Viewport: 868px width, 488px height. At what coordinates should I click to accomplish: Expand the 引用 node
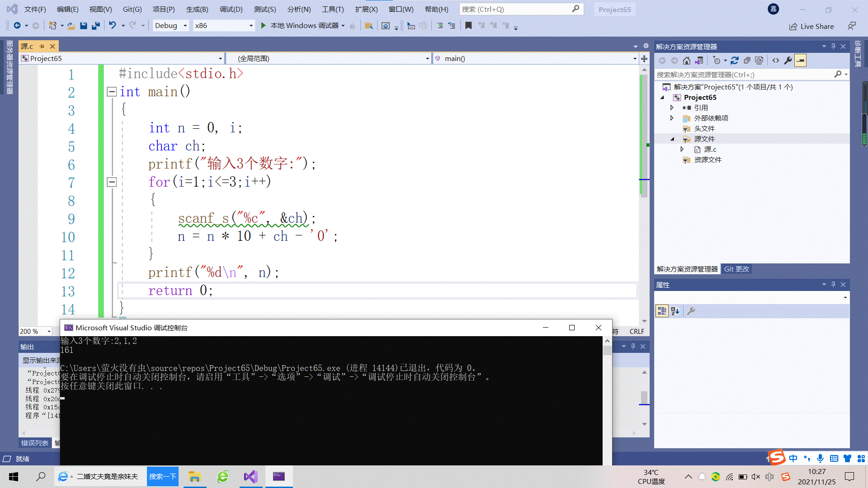point(672,108)
